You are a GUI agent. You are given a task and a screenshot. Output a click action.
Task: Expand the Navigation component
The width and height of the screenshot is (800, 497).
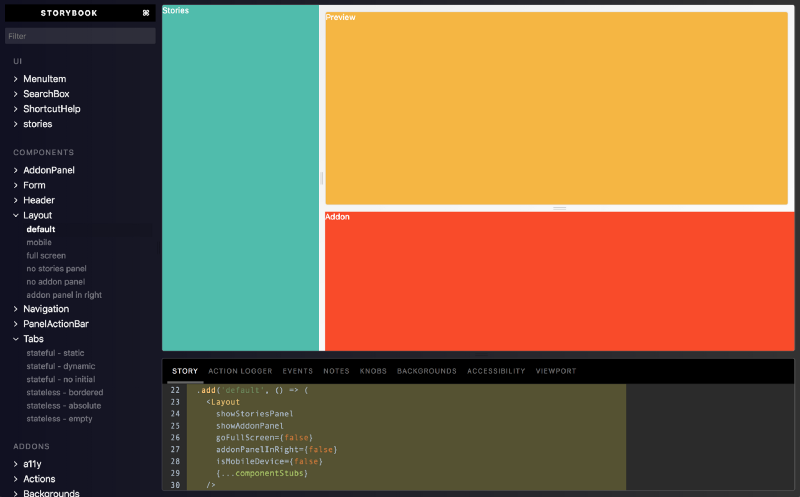(46, 309)
